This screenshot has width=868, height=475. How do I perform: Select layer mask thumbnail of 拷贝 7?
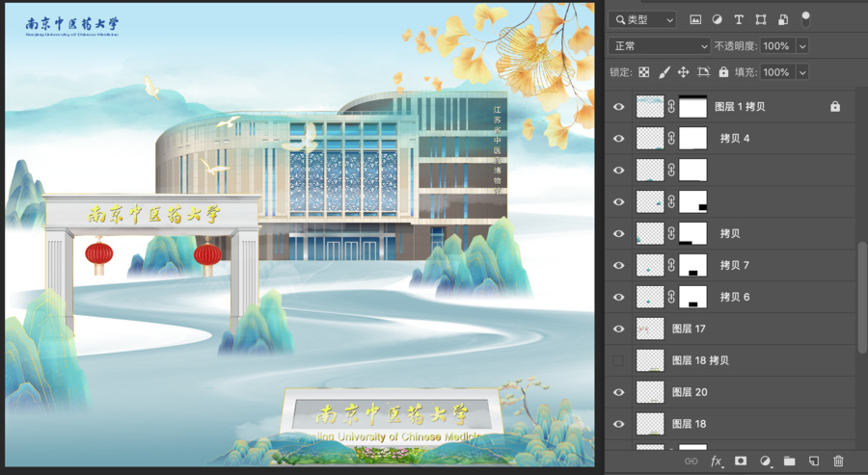[x=693, y=265]
